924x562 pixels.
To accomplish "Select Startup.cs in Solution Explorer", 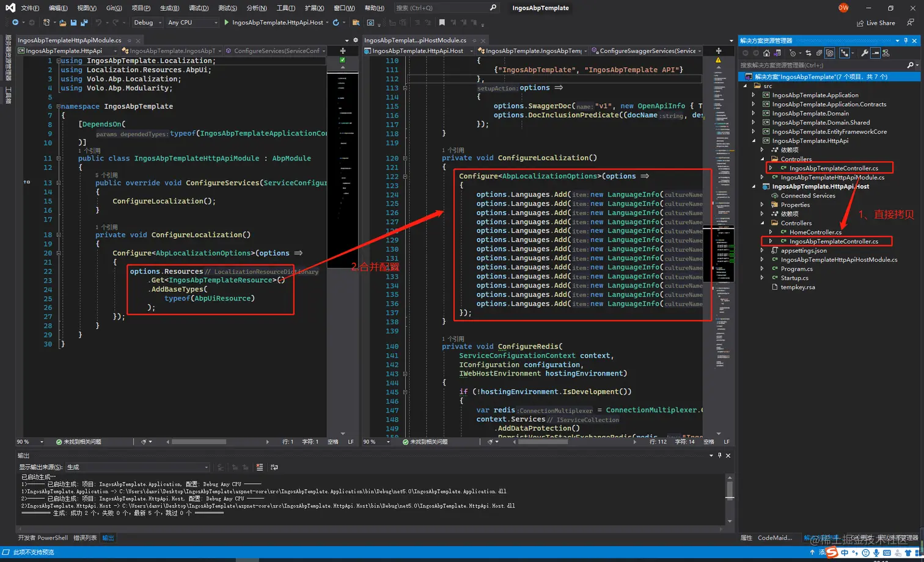I will [x=794, y=278].
